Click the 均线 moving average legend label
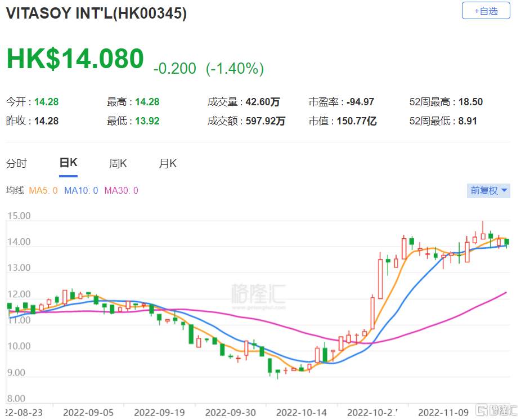 [15, 190]
